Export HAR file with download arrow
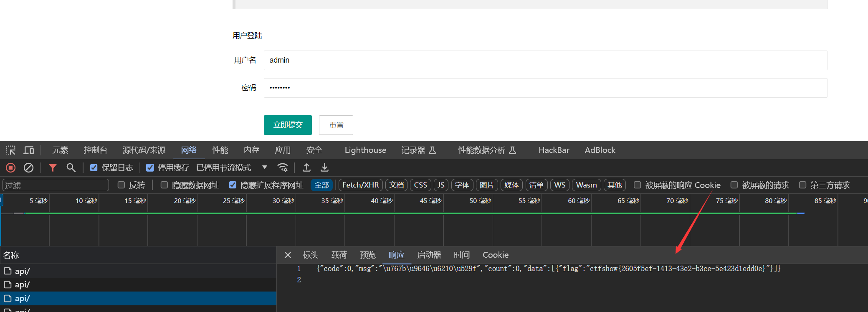 (x=324, y=168)
